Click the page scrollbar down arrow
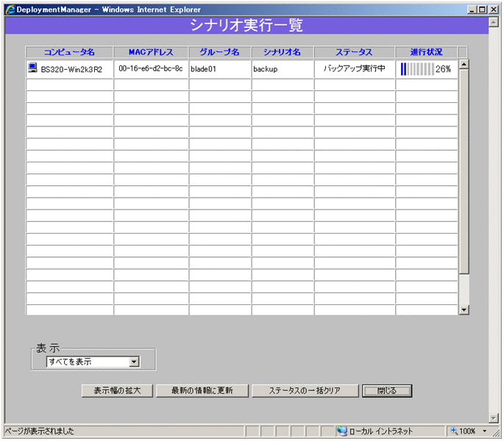The image size is (504, 441). pyautogui.click(x=493, y=417)
